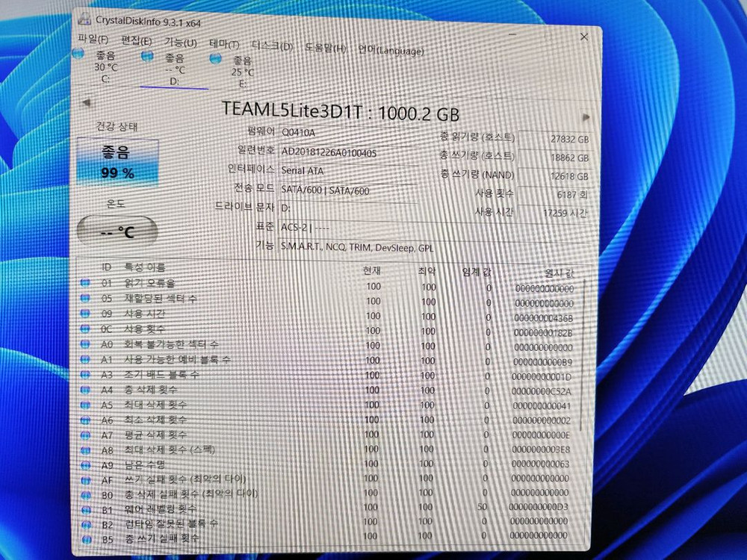Click status orb of attribute AF row

click(86, 480)
